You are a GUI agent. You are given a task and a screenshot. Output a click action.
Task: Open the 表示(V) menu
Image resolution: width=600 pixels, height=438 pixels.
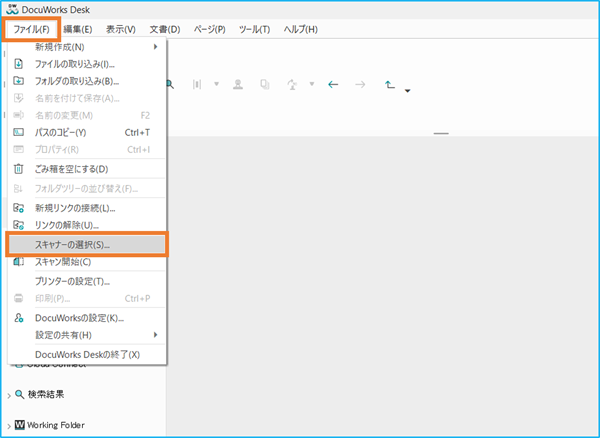click(122, 29)
